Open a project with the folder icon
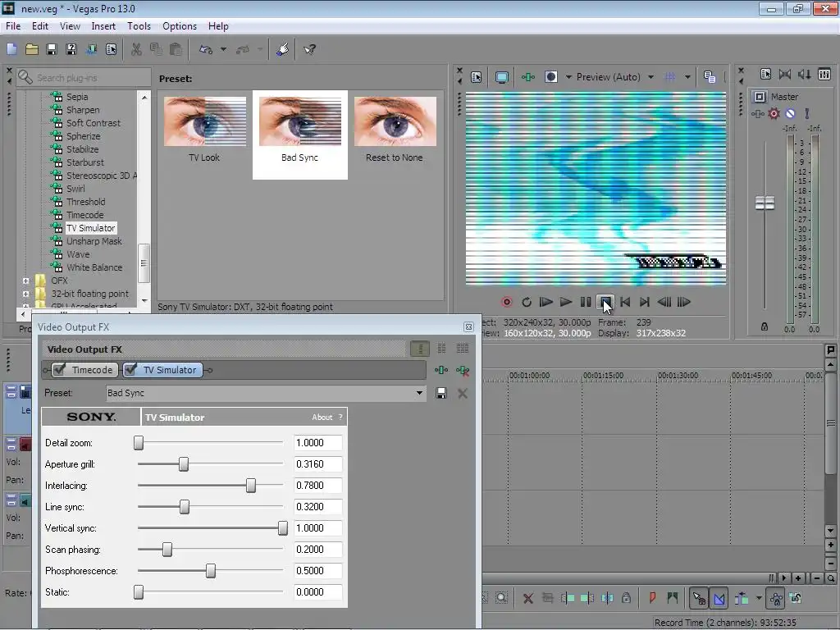This screenshot has width=840, height=630. pyautogui.click(x=32, y=49)
